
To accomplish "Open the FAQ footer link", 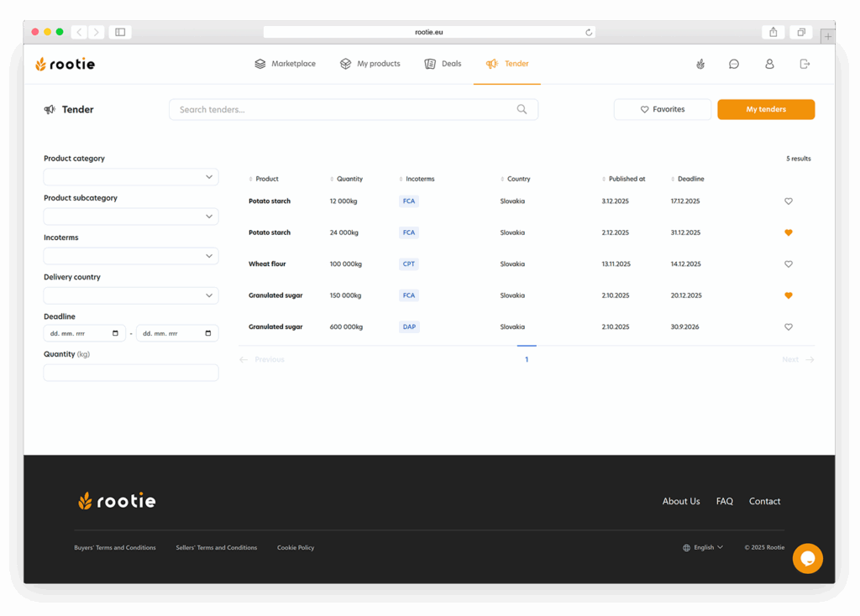I will pos(724,501).
